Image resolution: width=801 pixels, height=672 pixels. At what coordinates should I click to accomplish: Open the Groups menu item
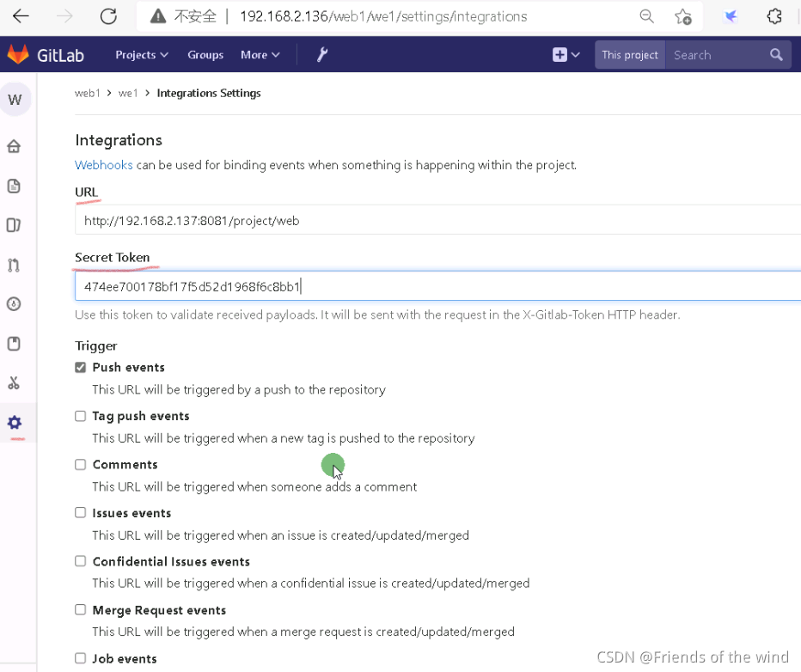click(205, 55)
